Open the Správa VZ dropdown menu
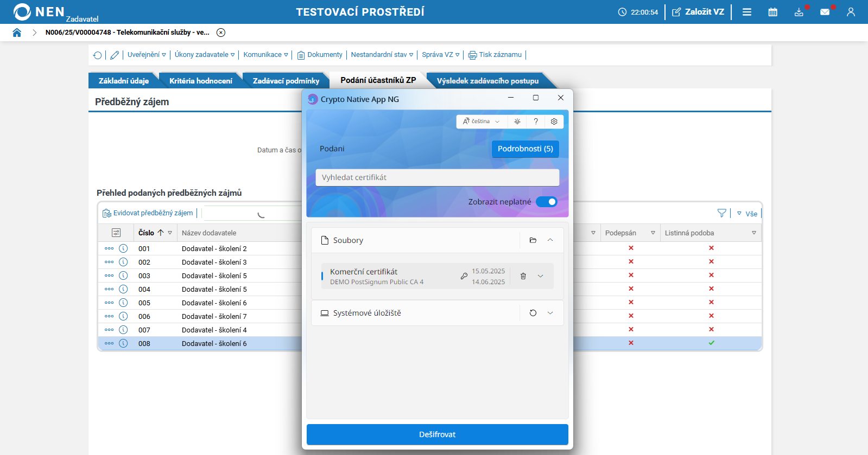 click(441, 55)
